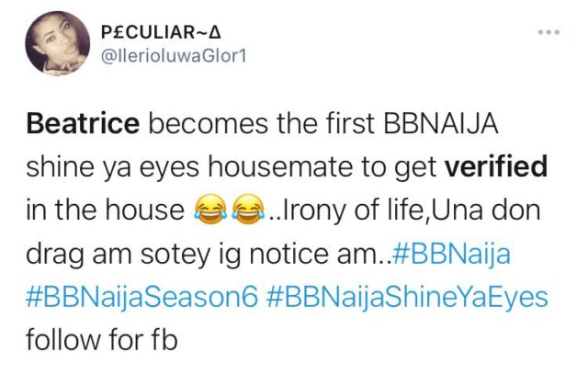Viewport: 588px width, 375px height.
Task: Open the tweet's three-dot more options menu
Action: click(x=548, y=32)
